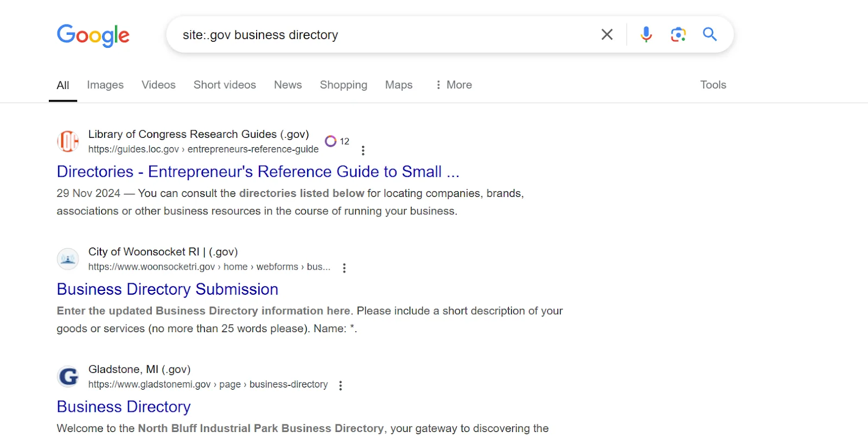
Task: Start voice search with microphone icon
Action: tap(646, 35)
